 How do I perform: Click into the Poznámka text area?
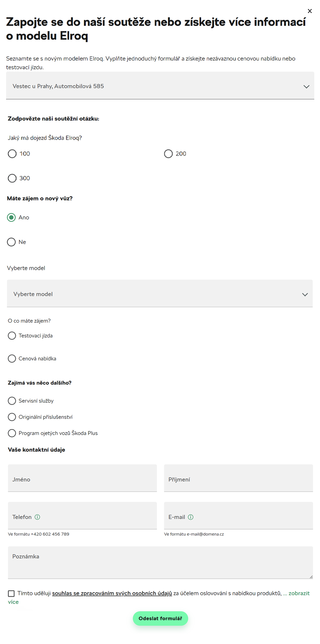click(x=160, y=563)
